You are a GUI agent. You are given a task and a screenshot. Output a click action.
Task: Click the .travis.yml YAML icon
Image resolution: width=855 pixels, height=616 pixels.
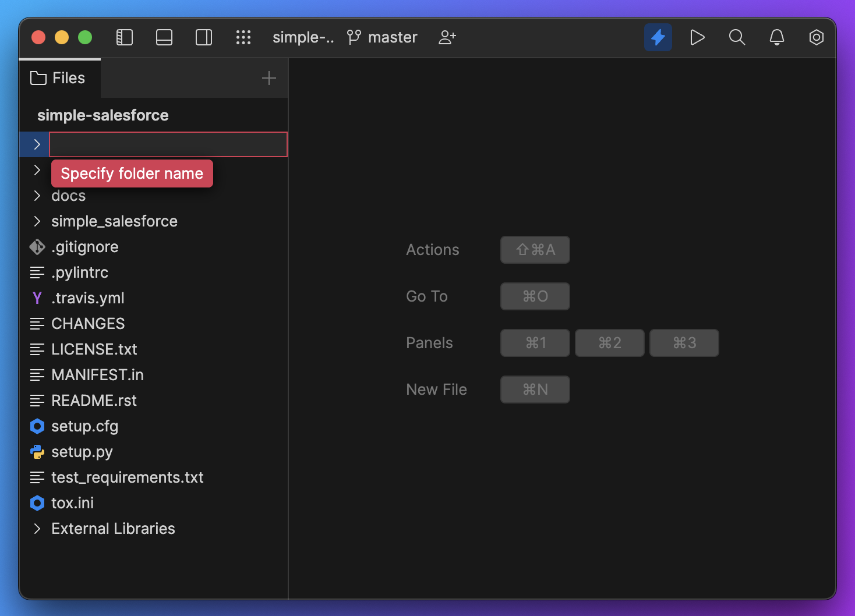click(37, 298)
